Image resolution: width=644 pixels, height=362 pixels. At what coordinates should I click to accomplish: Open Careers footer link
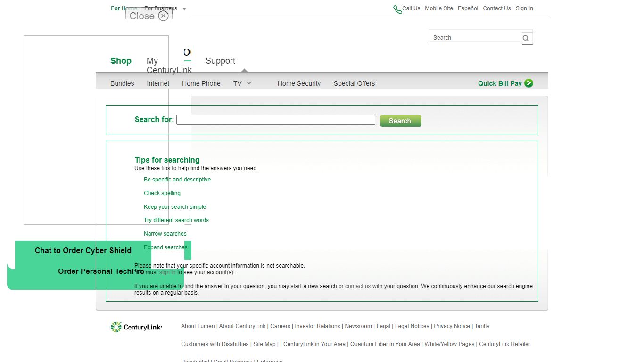[280, 326]
